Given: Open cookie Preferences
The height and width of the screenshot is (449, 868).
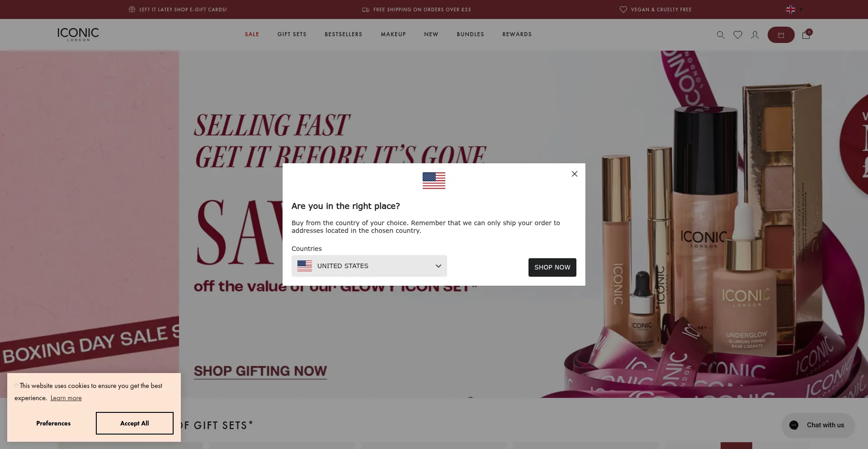Looking at the screenshot, I should 53,423.
